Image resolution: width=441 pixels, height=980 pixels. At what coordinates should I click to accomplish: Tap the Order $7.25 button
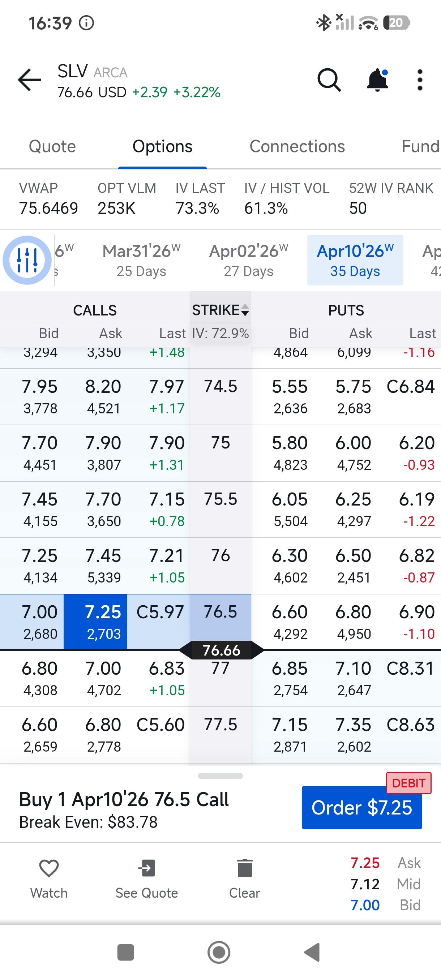point(362,807)
